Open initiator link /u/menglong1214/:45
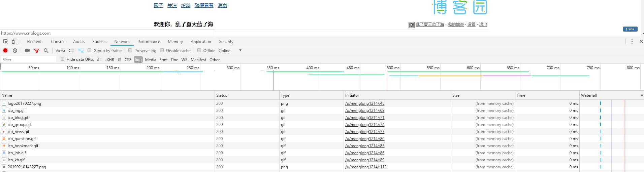Image resolution: width=644 pixels, height=172 pixels. (x=365, y=103)
